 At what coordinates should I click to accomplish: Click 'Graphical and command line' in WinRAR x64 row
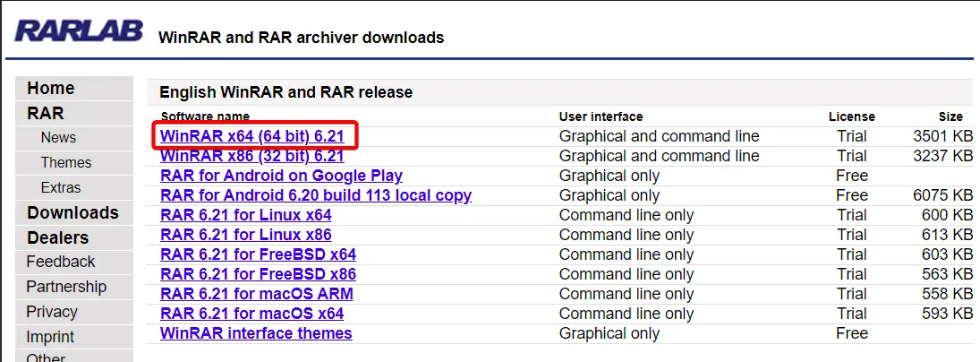click(660, 135)
